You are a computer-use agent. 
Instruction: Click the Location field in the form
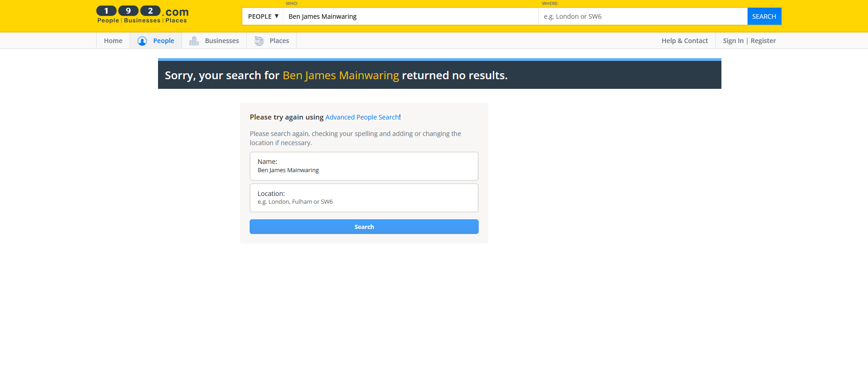coord(364,201)
